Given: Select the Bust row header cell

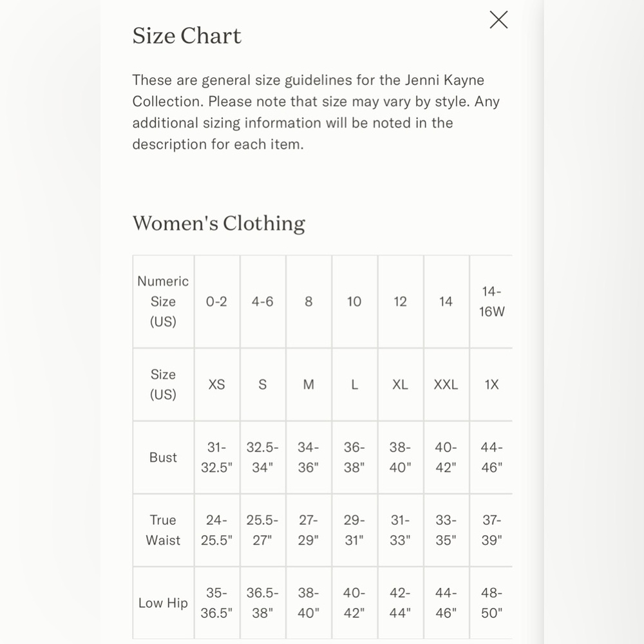Looking at the screenshot, I should (x=163, y=457).
